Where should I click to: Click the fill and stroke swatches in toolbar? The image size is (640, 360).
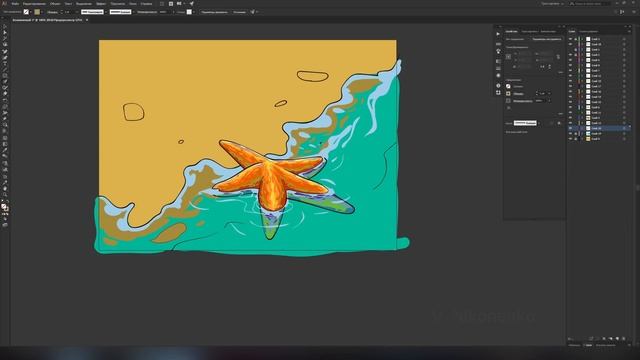coord(4,207)
